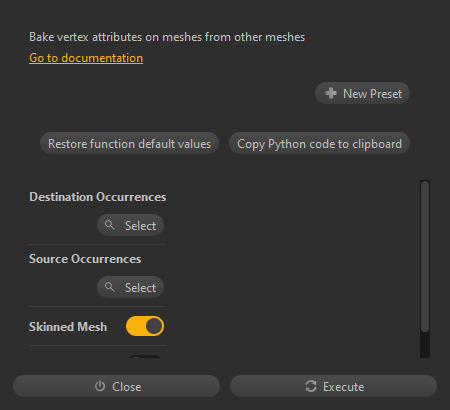Click the magnifier icon under Destination Occurrences
This screenshot has height=410, width=450.
coord(110,225)
